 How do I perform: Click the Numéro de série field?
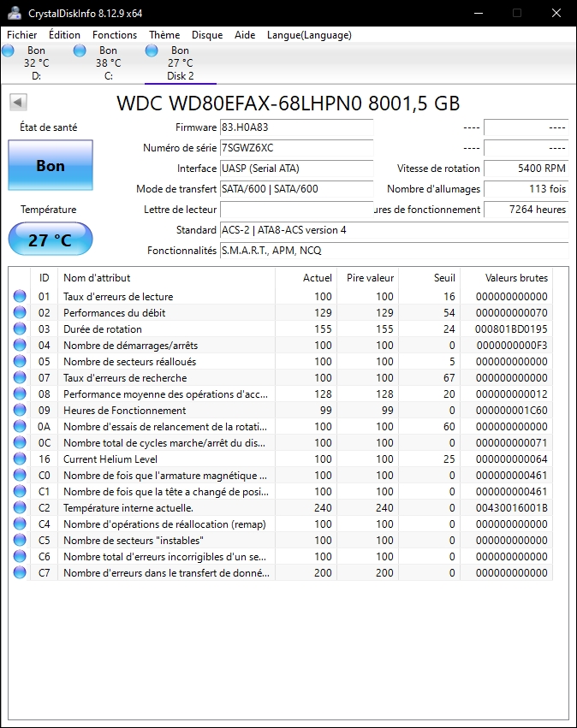pos(296,148)
